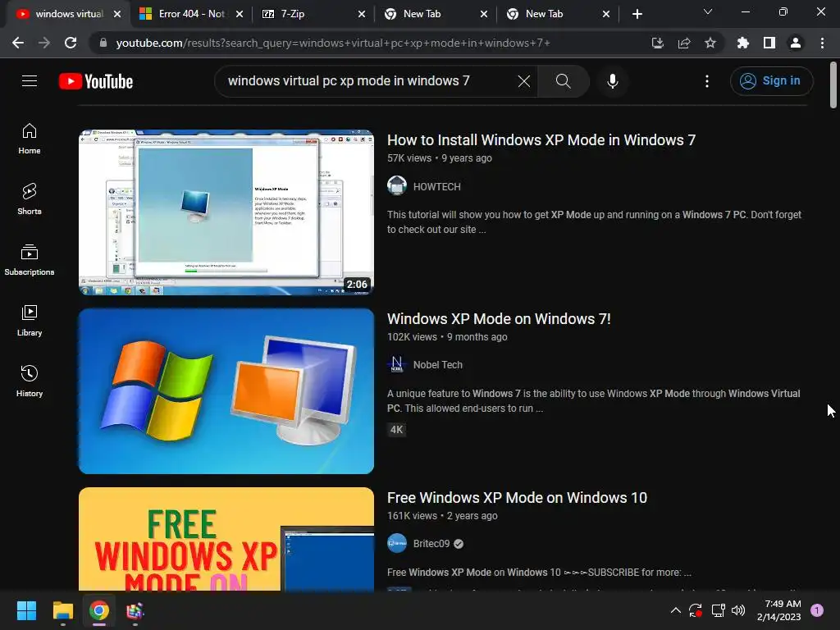Open Subscriptions in the sidebar
840x630 pixels.
coord(30,260)
